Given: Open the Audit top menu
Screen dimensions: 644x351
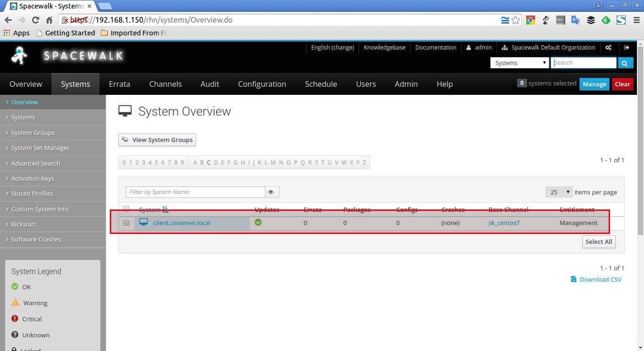Looking at the screenshot, I should click(x=210, y=84).
